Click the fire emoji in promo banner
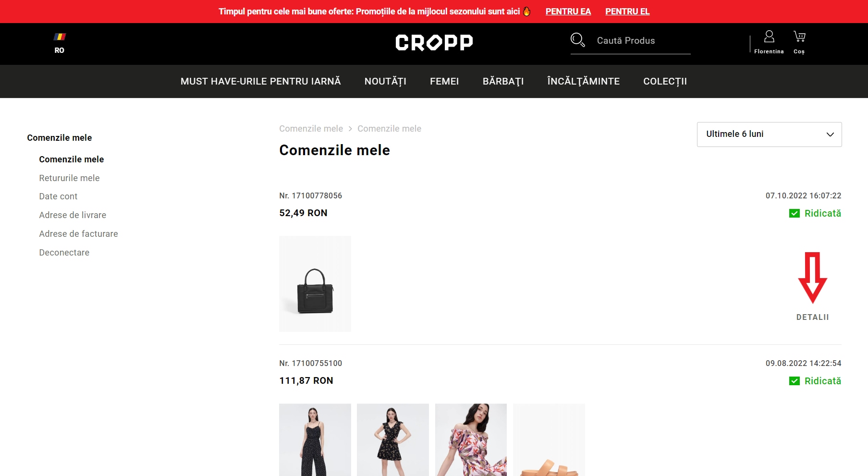The width and height of the screenshot is (868, 476). point(527,12)
